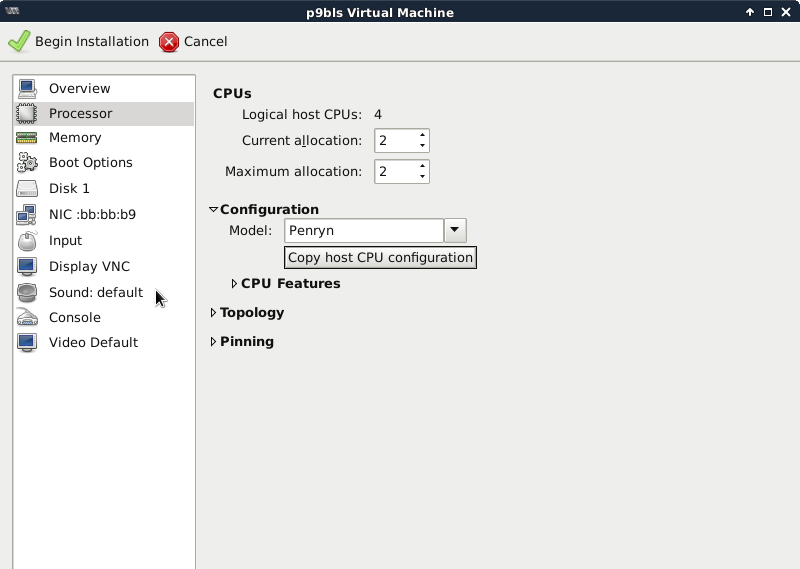Cancel the virtual machine installation

[x=194, y=42]
